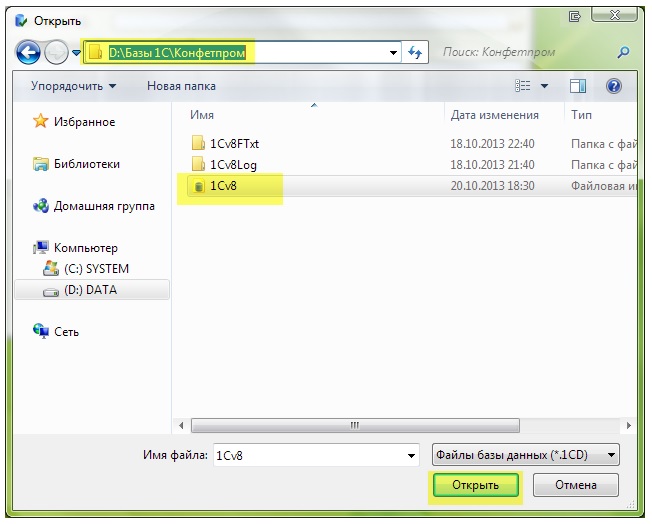Select the address path D:\Базы 1С\Конфетпром
The image size is (652, 524).
[177, 53]
